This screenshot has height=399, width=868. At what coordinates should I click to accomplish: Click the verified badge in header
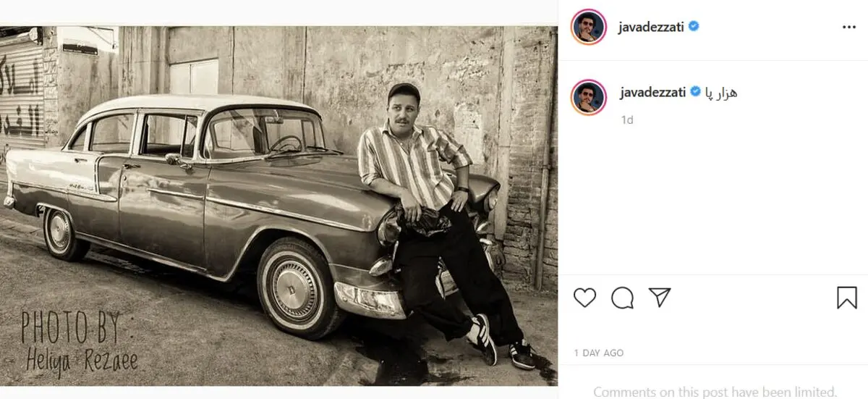(694, 27)
